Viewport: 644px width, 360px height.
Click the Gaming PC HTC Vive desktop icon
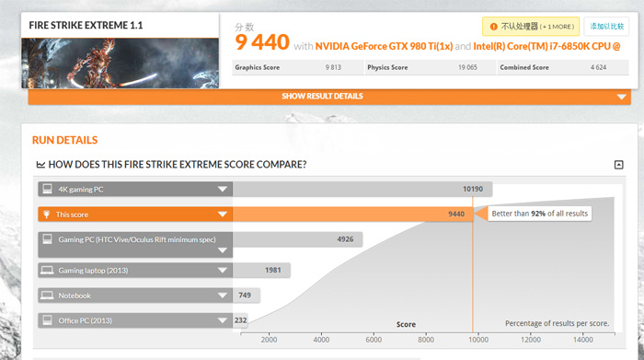coord(47,238)
